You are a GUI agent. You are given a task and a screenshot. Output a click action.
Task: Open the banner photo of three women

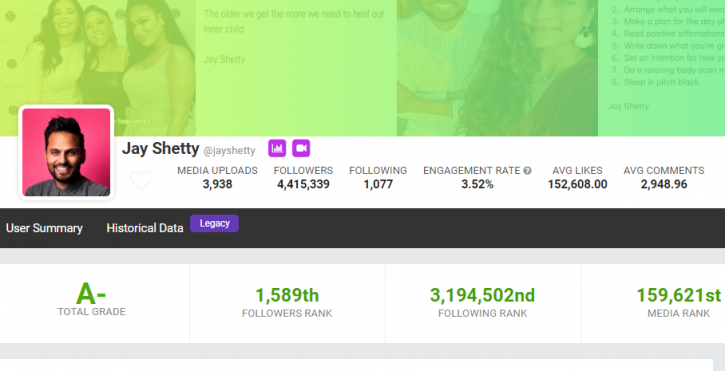98,68
